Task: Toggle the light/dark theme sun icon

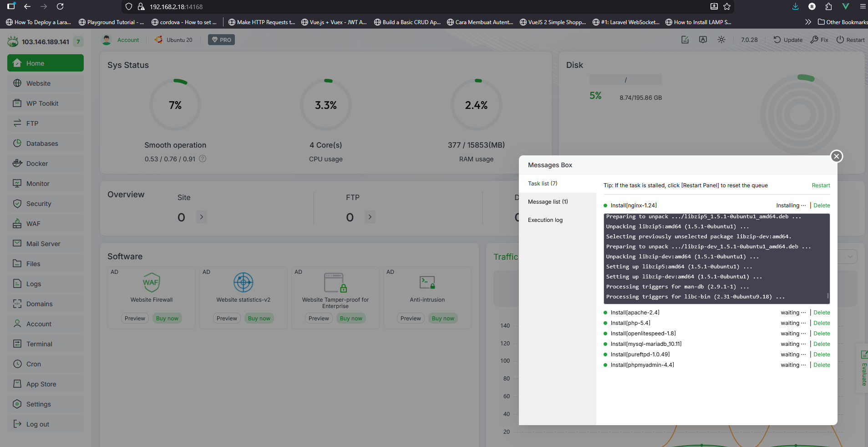Action: (721, 40)
